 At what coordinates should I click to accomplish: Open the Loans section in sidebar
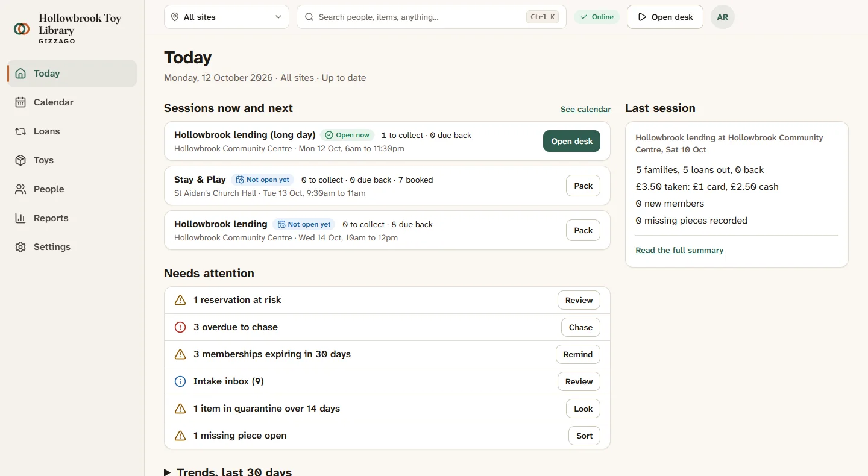click(x=72, y=131)
